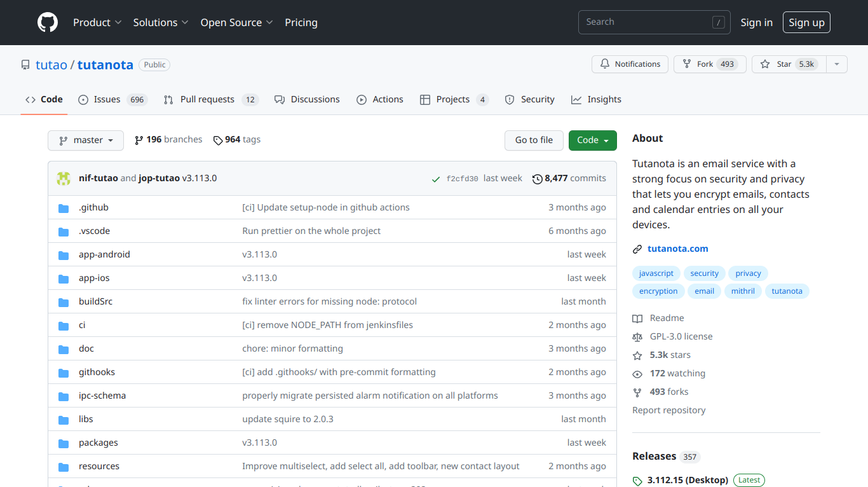Click the Readme book icon
Image resolution: width=868 pixels, height=487 pixels.
click(x=637, y=319)
